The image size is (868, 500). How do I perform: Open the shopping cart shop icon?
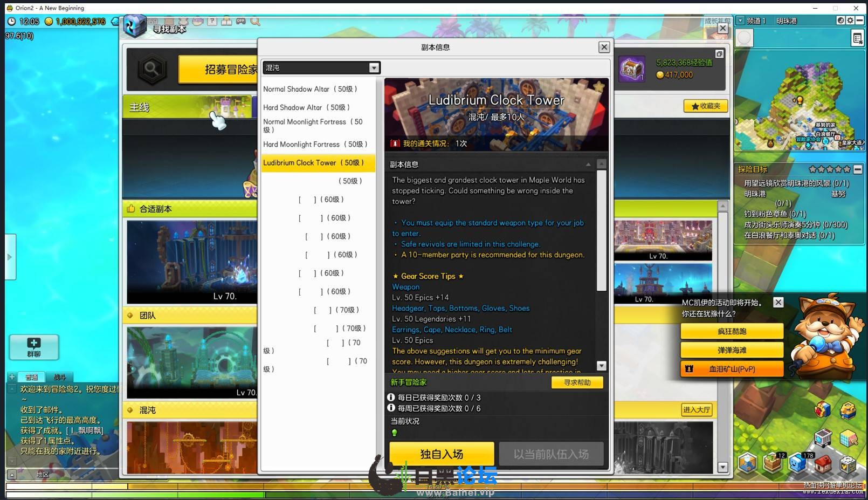pyautogui.click(x=822, y=438)
